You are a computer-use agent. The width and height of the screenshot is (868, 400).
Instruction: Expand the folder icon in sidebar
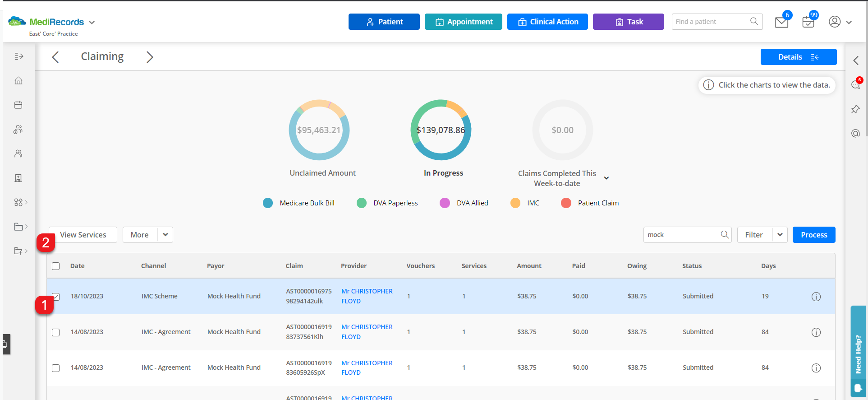(x=21, y=227)
